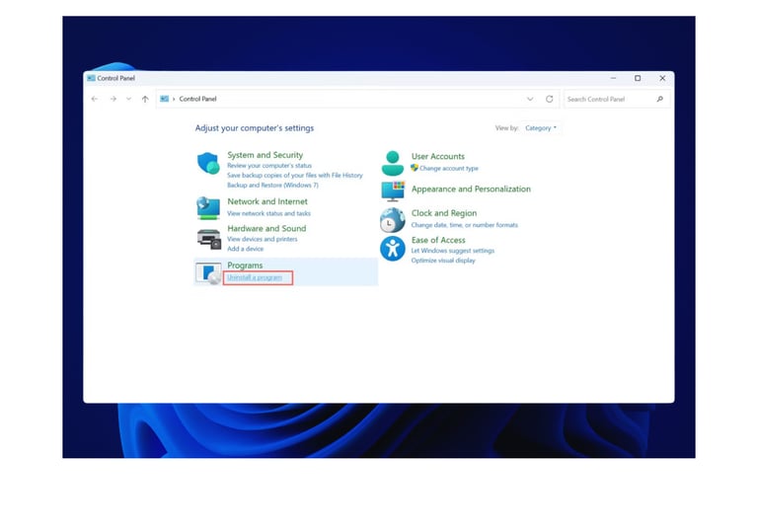This screenshot has height=532, width=758.
Task: Expand the address bar history dropdown
Action: (x=530, y=99)
